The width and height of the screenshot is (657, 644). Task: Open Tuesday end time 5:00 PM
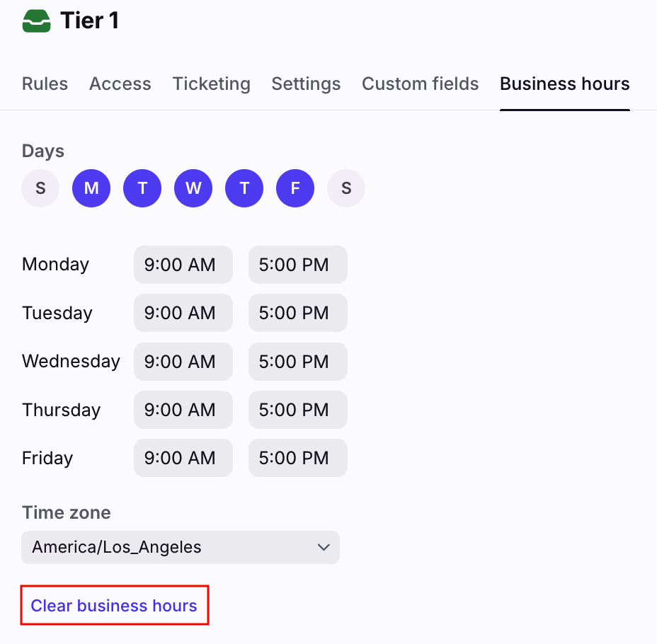click(297, 313)
